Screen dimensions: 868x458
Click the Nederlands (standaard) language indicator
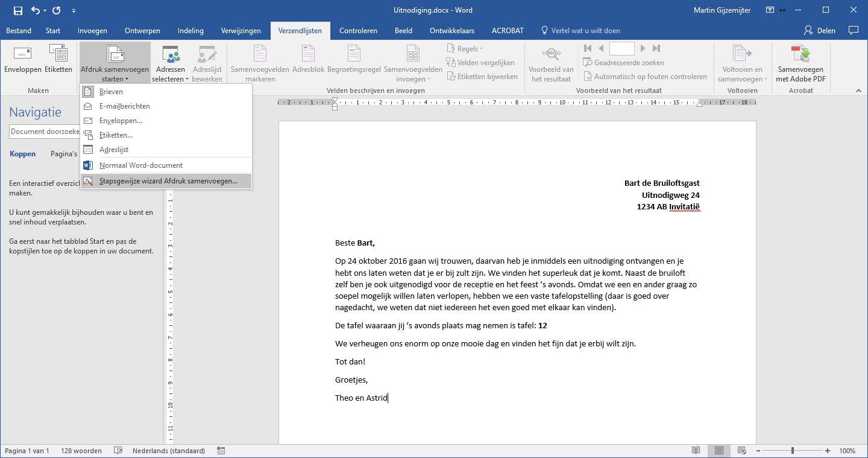(169, 451)
